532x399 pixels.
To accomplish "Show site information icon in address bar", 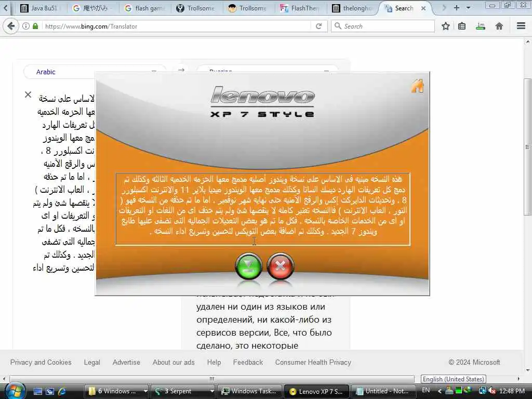I will point(26,26).
